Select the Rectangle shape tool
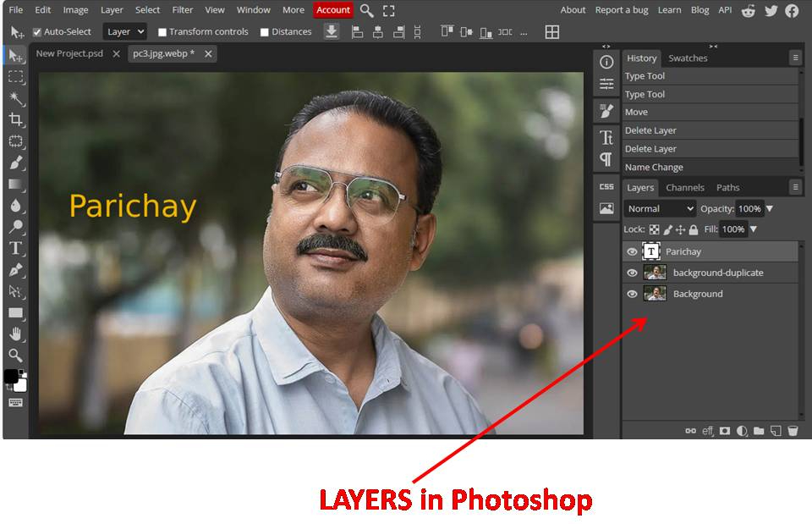812x524 pixels. pos(16,313)
